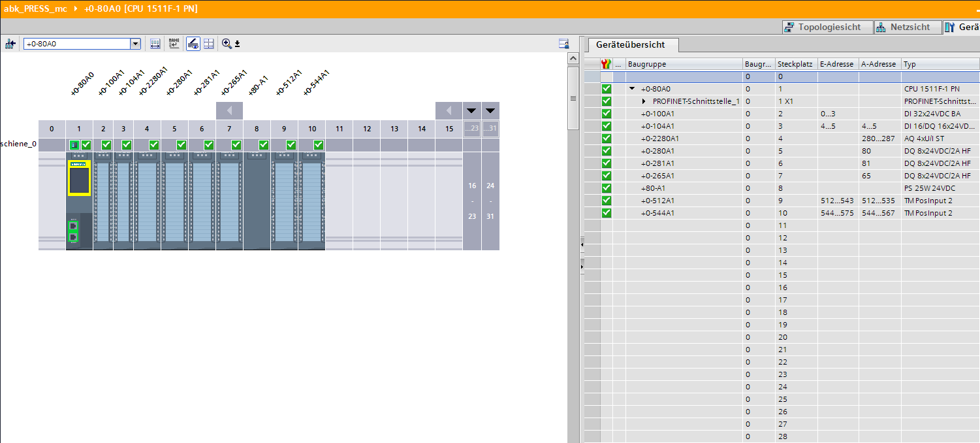Toggle the show module labels eye icon
Image resolution: width=980 pixels, height=443 pixels.
[x=193, y=44]
